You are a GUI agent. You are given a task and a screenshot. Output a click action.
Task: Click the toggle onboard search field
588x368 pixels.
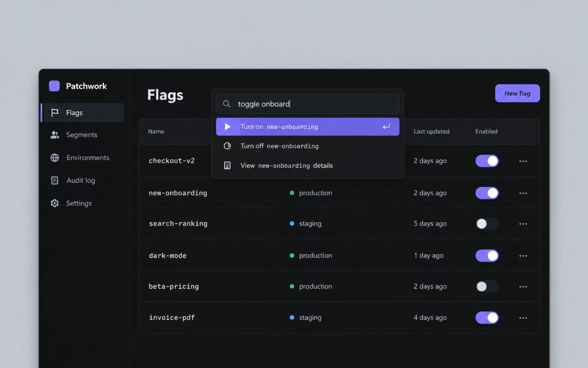coord(308,104)
